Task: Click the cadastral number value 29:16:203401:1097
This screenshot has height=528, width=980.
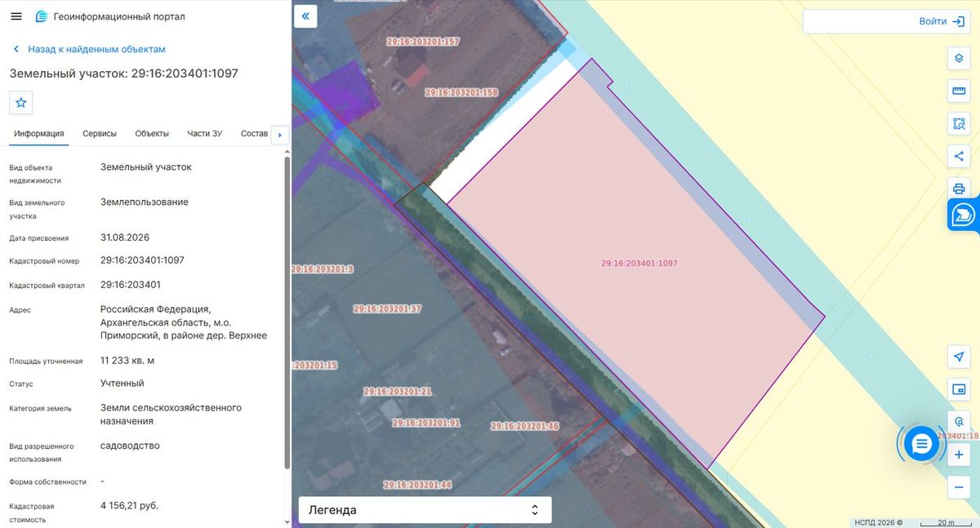Action: [x=142, y=260]
